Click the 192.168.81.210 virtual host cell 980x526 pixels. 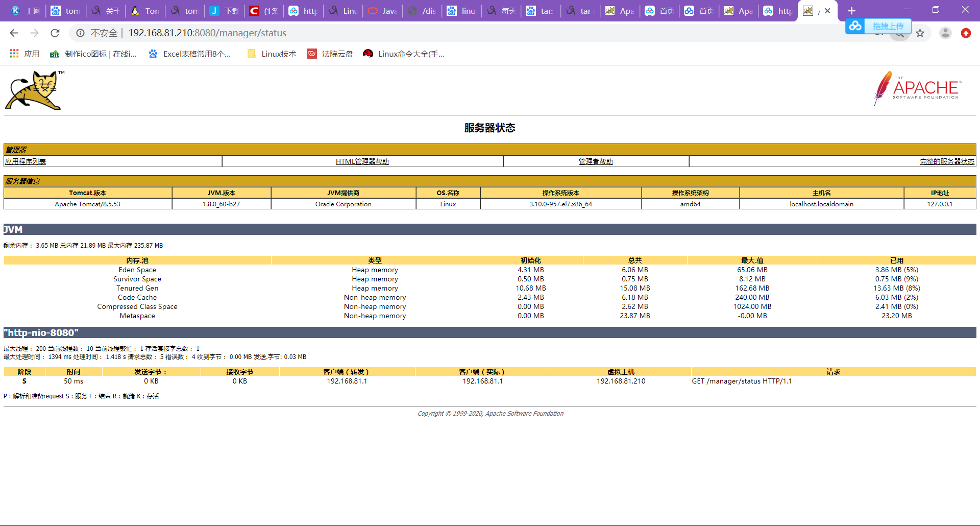click(x=621, y=381)
